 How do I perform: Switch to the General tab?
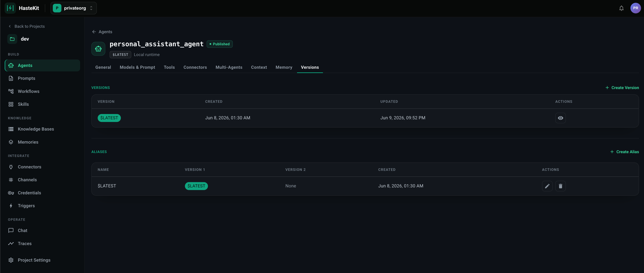pyautogui.click(x=103, y=67)
